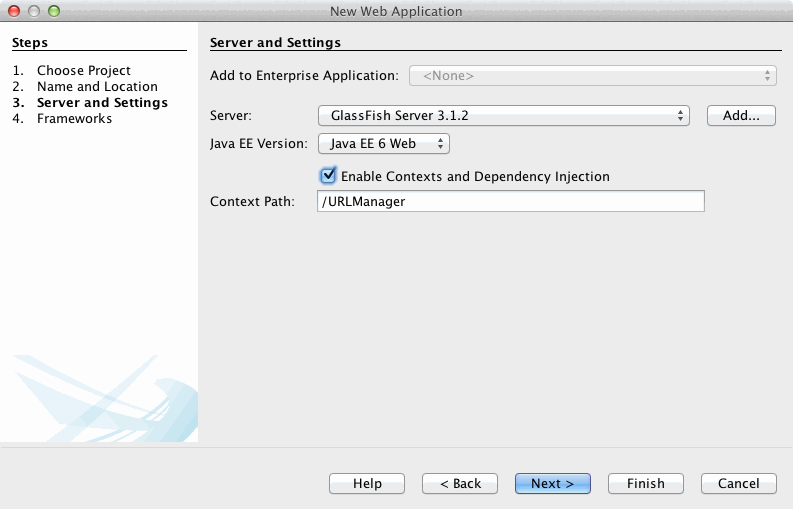Viewport: 793px width, 509px height.
Task: Expand the Java EE Version dropdown
Action: [x=384, y=143]
